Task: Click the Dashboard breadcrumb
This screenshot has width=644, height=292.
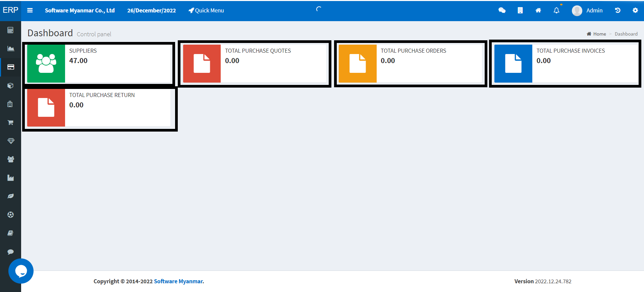Action: pyautogui.click(x=626, y=34)
